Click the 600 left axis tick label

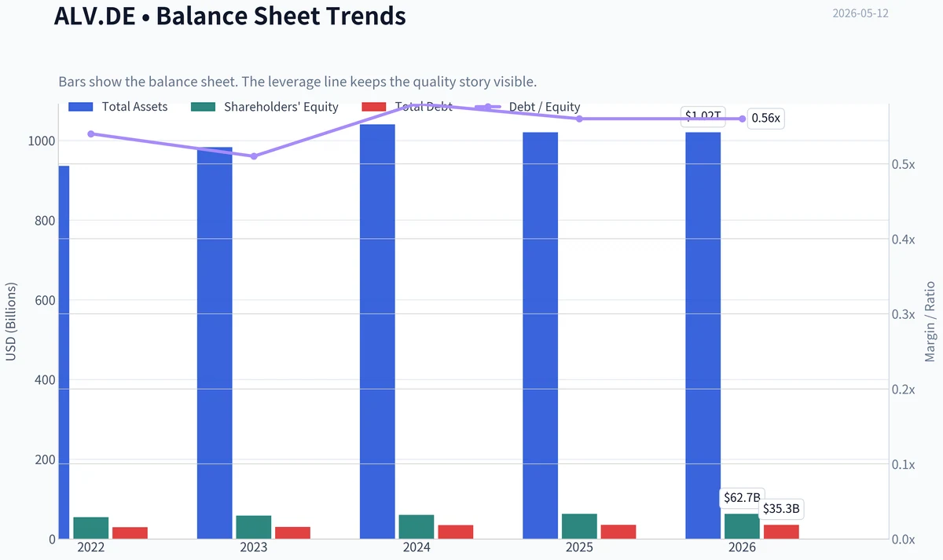(45, 300)
